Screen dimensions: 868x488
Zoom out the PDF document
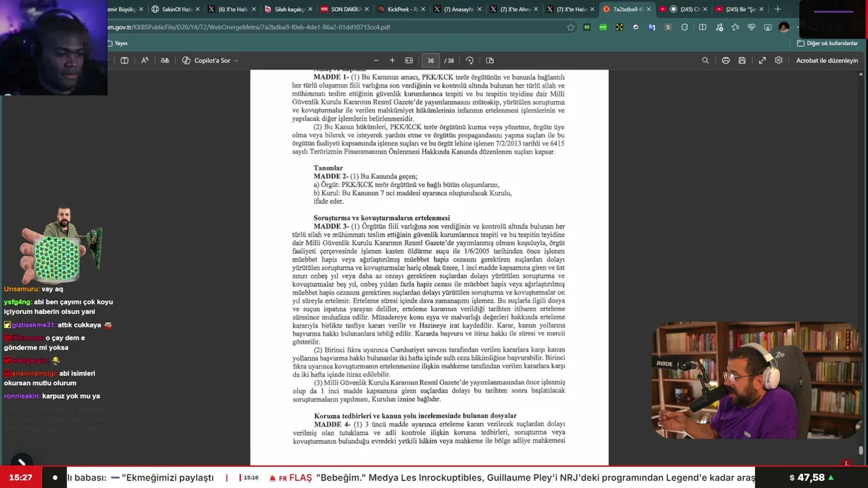pyautogui.click(x=376, y=60)
